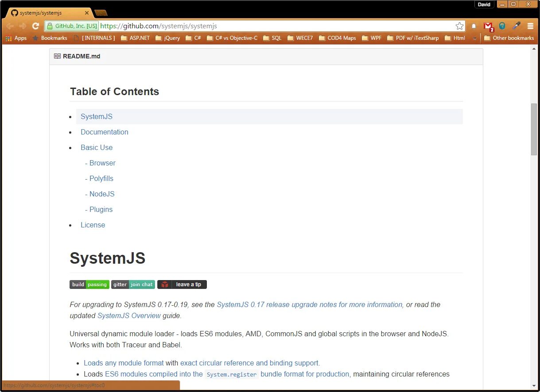Open the SQL bookmarks folder
The image size is (540, 392).
272,38
